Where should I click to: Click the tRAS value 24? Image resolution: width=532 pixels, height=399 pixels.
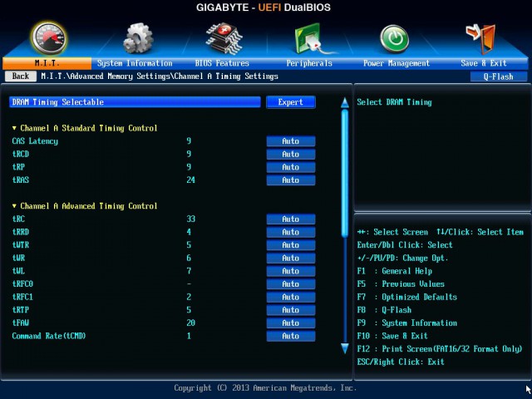click(190, 180)
